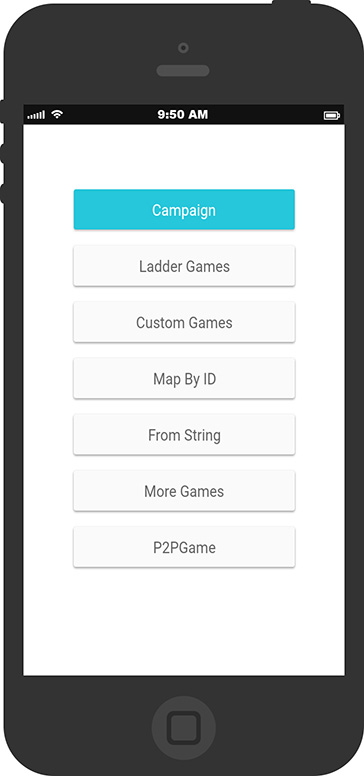Select the Ladder Games button

[x=184, y=266]
